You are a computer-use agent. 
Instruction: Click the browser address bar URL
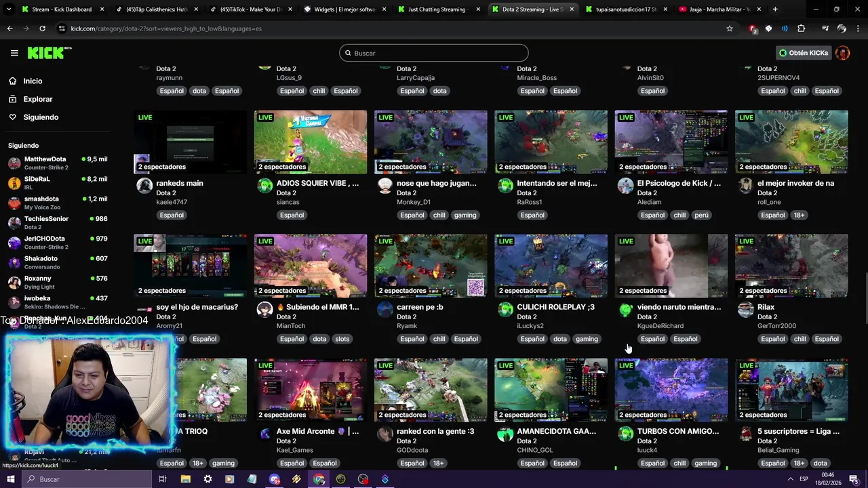click(166, 28)
